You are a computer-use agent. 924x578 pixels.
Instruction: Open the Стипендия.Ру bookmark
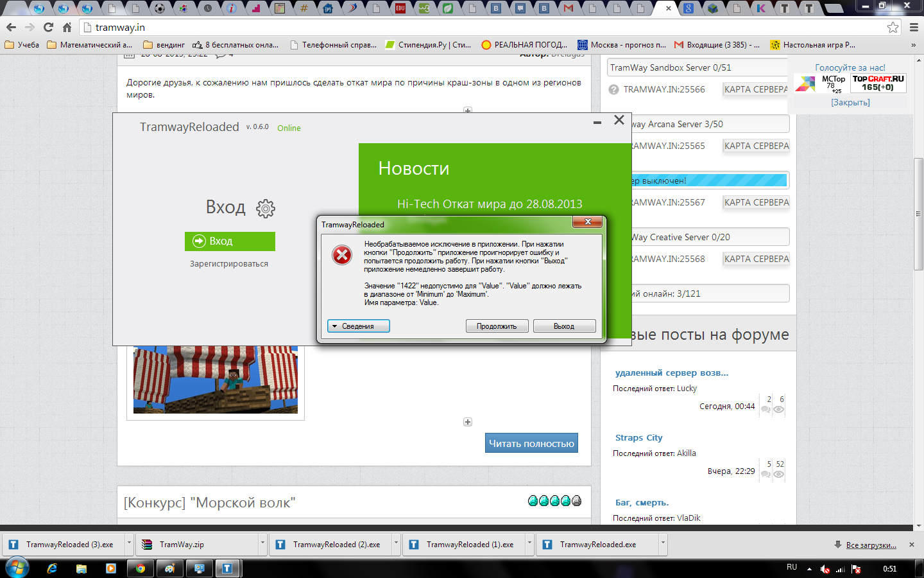(428, 45)
